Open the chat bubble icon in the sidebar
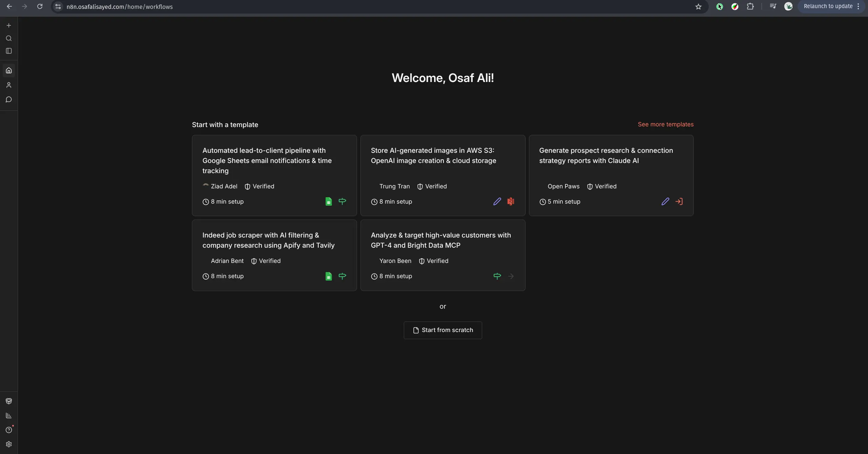868x454 pixels. [9, 100]
